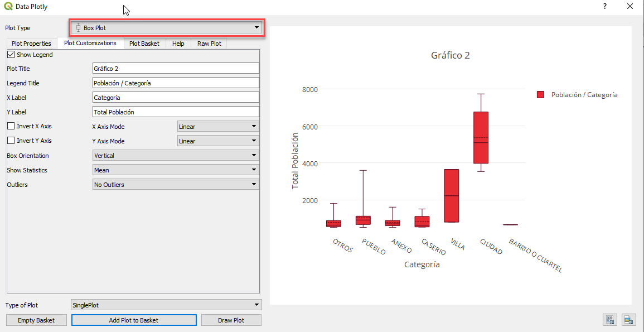Click the Empty Basket button
Viewport: 644px width, 332px height.
point(36,320)
